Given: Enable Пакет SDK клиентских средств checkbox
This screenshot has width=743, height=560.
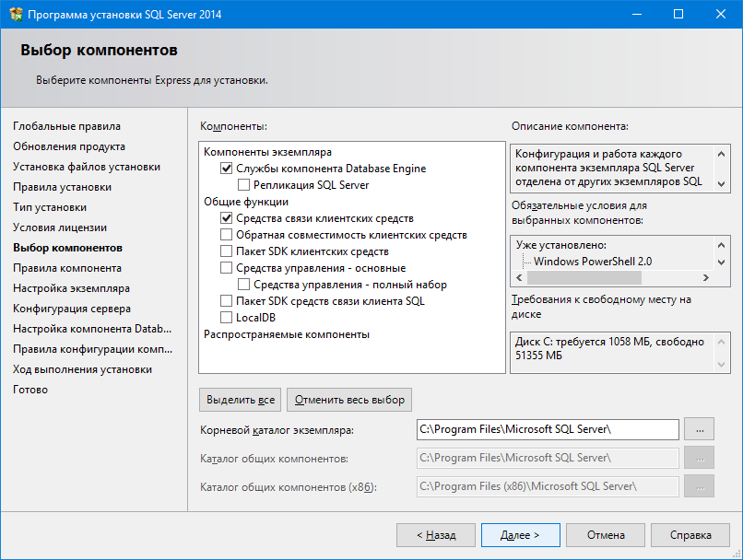Looking at the screenshot, I should click(x=227, y=251).
